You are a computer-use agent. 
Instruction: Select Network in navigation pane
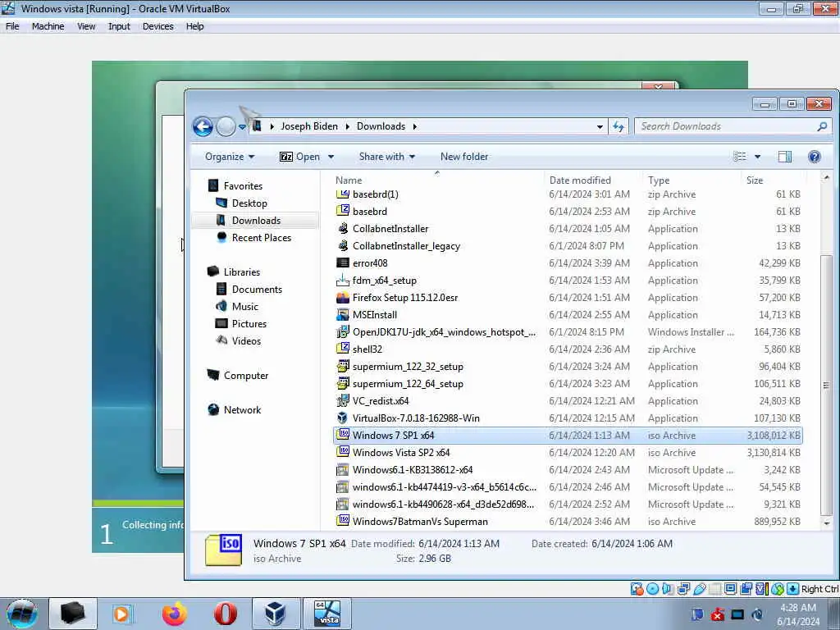pos(242,410)
